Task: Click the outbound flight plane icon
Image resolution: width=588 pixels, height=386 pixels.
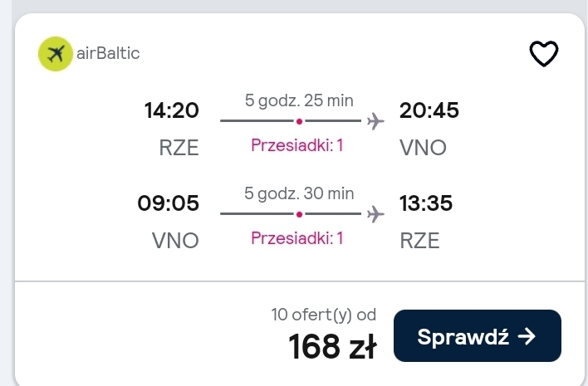Action: [375, 121]
